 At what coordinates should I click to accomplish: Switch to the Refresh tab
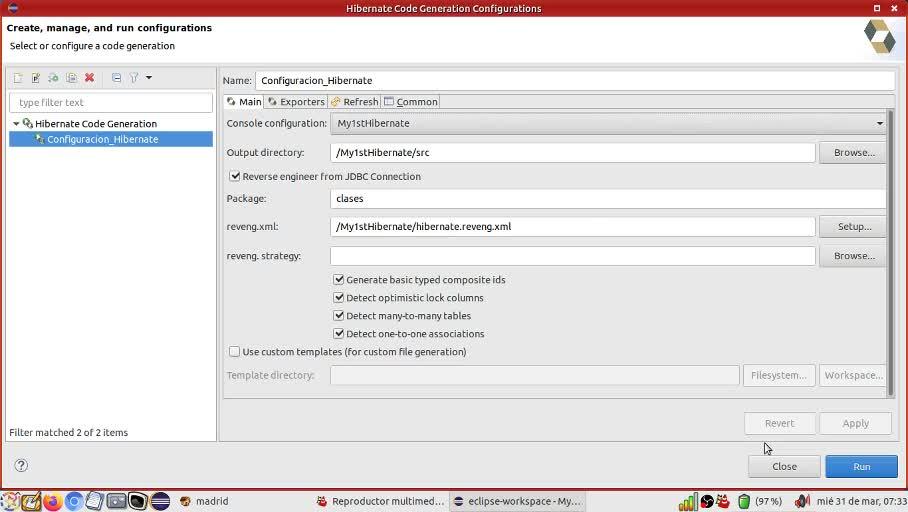pos(354,101)
